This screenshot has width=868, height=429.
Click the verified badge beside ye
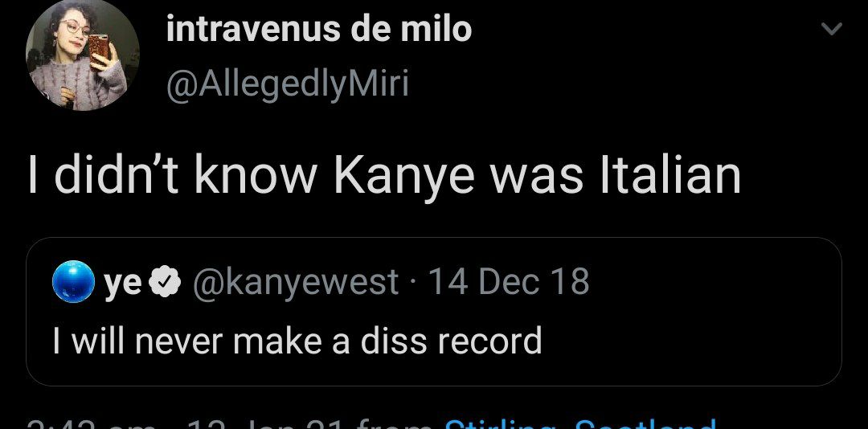click(166, 283)
